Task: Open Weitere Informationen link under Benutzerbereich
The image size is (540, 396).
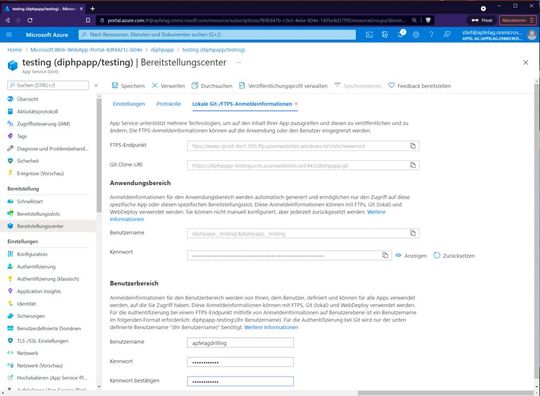Action: 271,327
